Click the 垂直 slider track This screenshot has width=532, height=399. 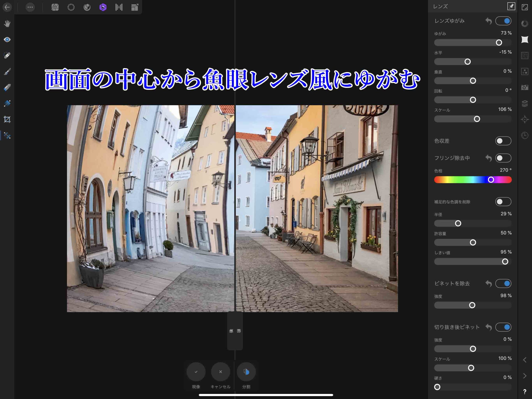coord(473,81)
